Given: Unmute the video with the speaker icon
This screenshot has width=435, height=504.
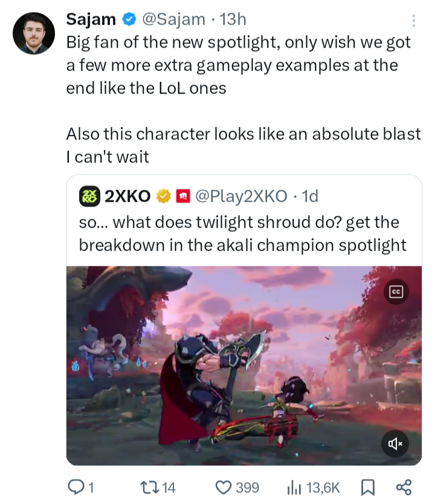Looking at the screenshot, I should coord(395,444).
